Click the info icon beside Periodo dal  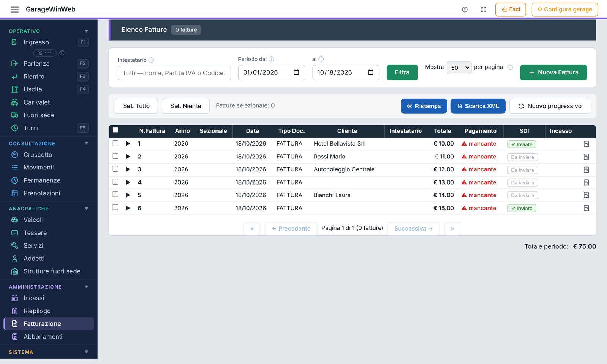coord(271,59)
